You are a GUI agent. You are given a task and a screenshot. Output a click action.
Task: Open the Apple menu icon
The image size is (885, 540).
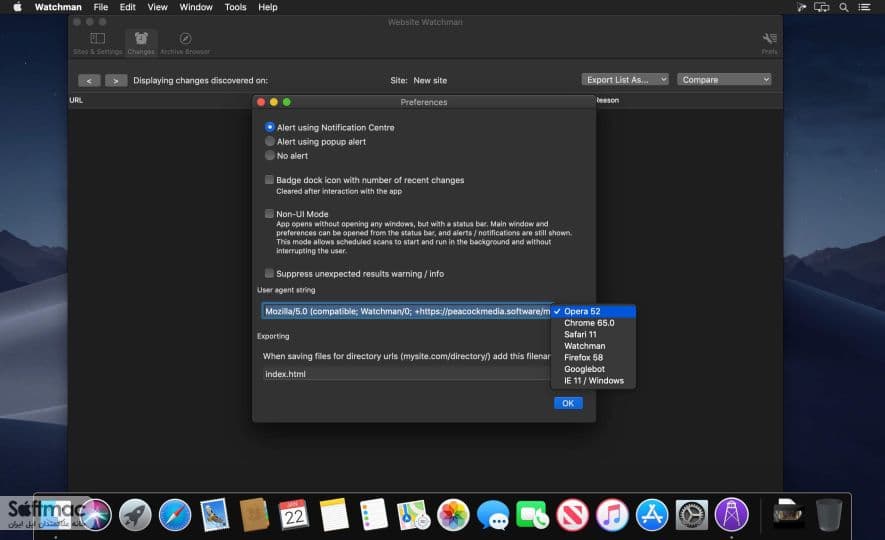[17, 7]
